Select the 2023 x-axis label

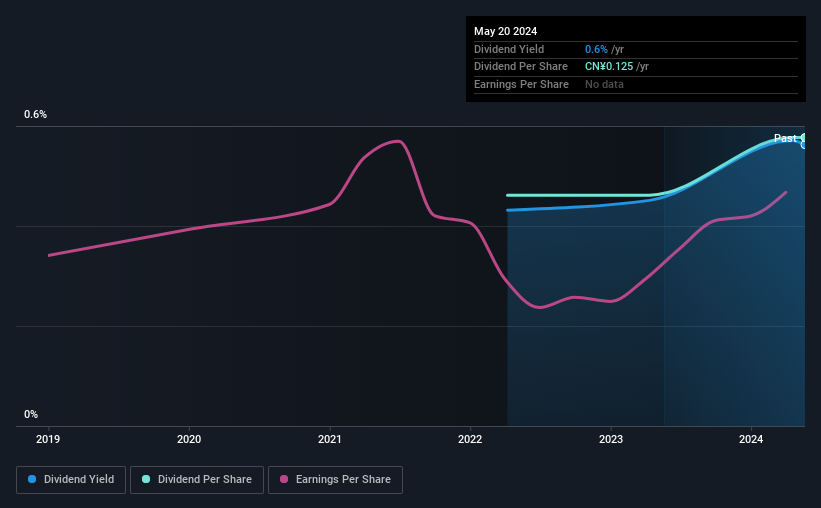click(611, 438)
